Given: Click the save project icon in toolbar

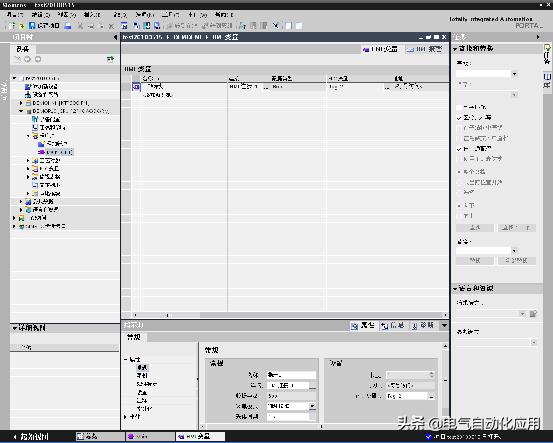Looking at the screenshot, I should tap(32, 26).
